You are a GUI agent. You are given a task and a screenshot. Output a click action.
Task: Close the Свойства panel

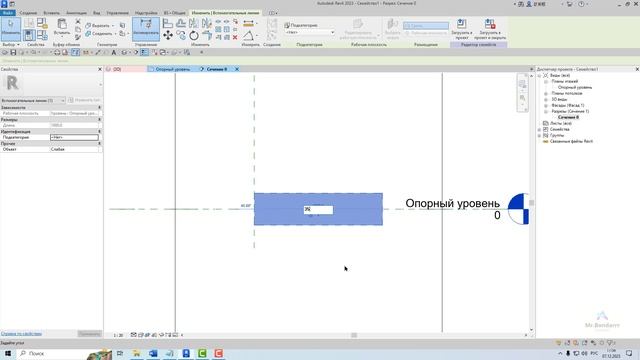100,69
